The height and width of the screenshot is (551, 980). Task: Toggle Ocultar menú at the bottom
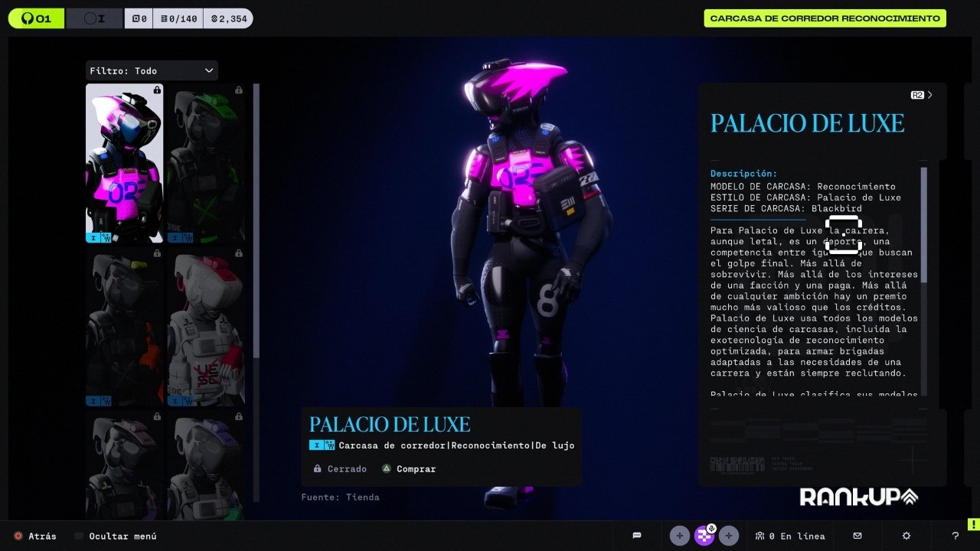(x=115, y=536)
